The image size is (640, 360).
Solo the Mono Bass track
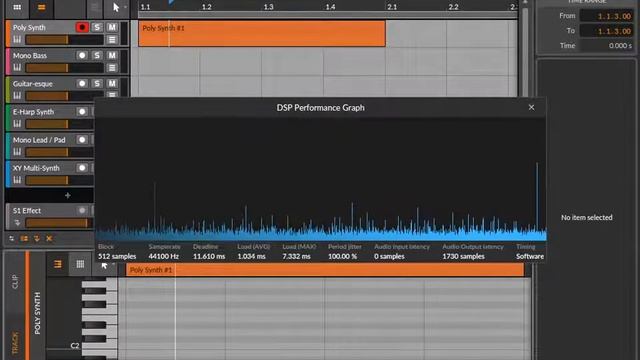pyautogui.click(x=97, y=55)
